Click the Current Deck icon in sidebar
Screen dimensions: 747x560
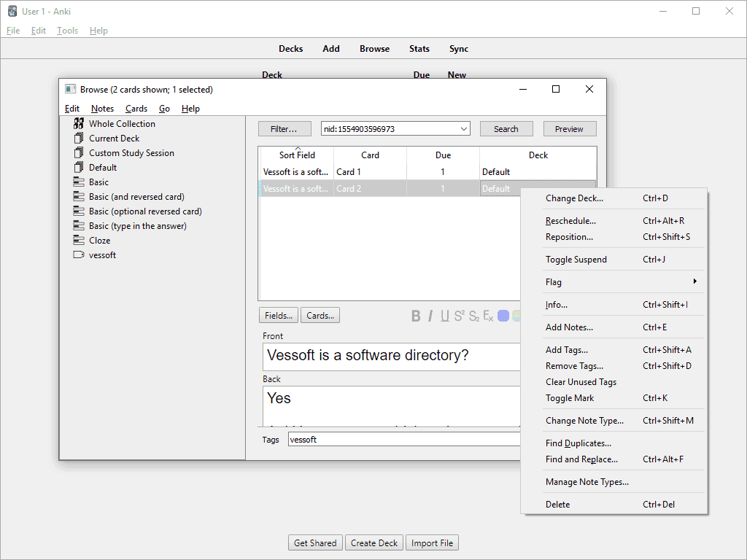(79, 138)
